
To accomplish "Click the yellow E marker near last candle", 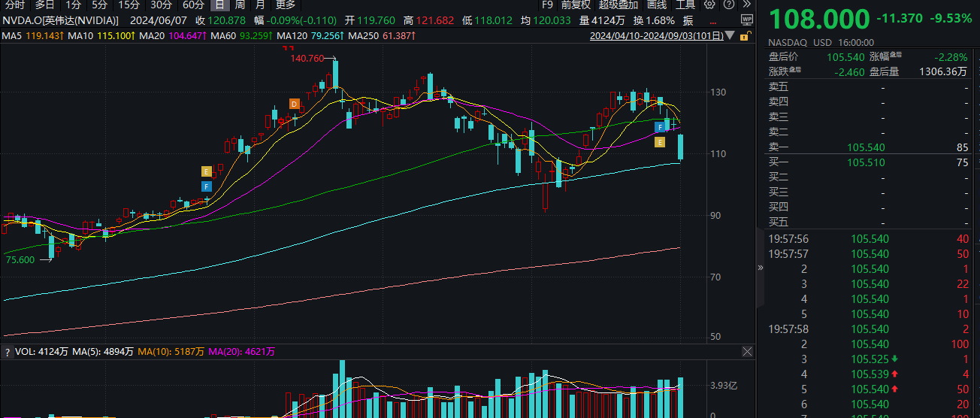I will click(660, 142).
